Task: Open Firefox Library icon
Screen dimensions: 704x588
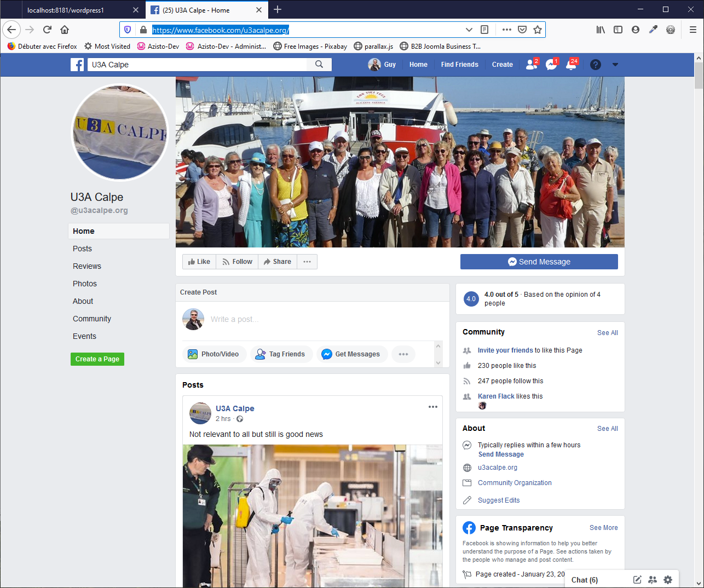Action: pyautogui.click(x=601, y=30)
